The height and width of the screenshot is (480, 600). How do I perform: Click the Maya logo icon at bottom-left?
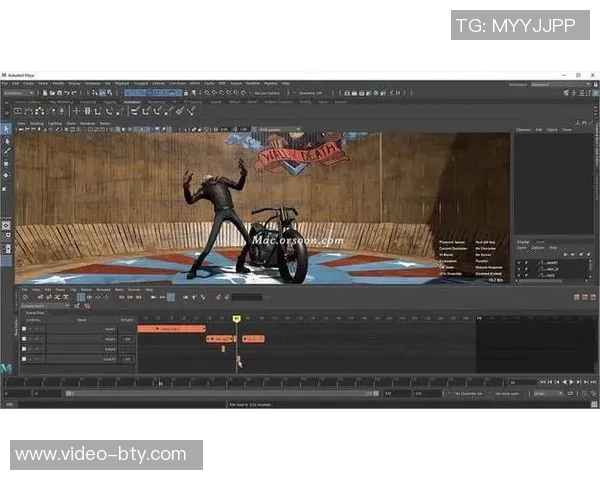tap(6, 369)
